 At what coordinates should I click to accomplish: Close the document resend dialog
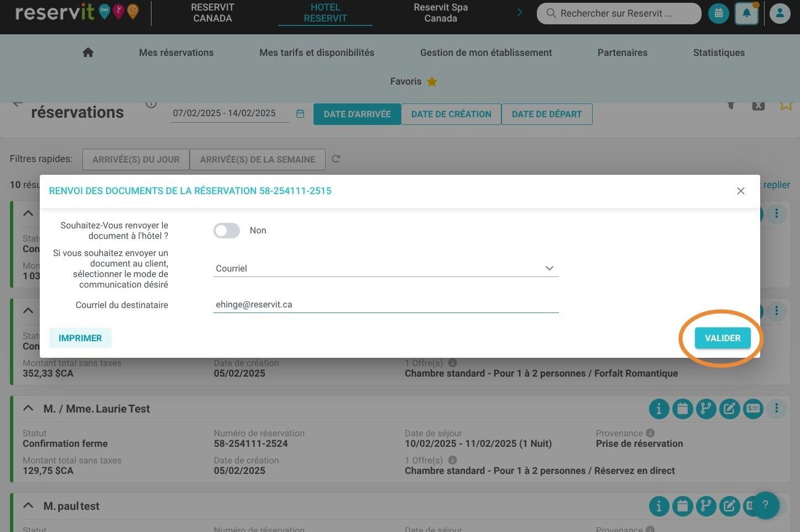coord(741,191)
